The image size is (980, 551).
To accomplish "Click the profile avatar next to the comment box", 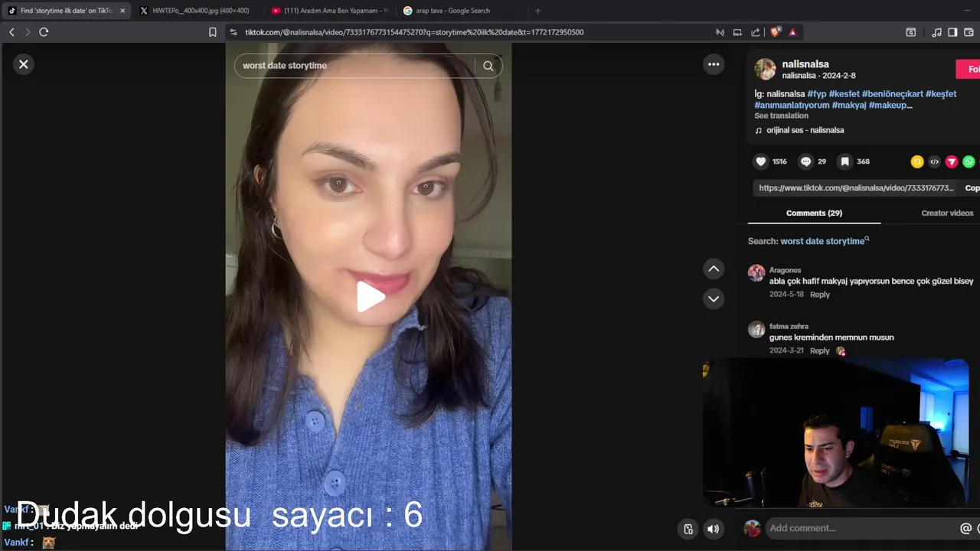I will coord(753,528).
